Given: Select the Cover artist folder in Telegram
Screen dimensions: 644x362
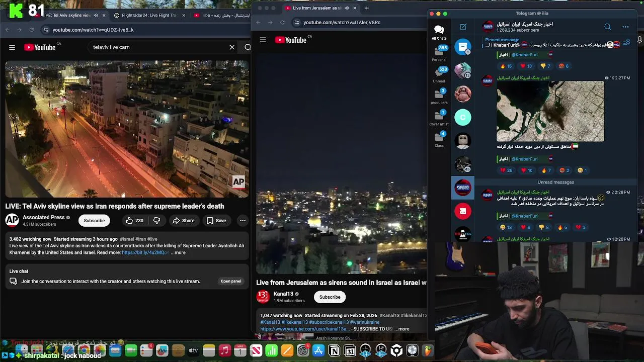Looking at the screenshot, I should pos(439,118).
